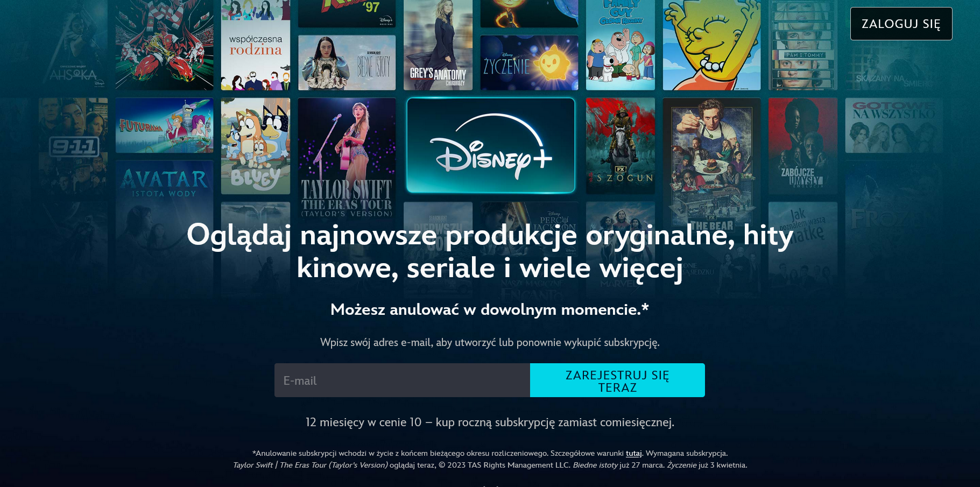Click the Taylor Swift Eras Tour poster
Viewport: 980px width, 487px height.
347,158
